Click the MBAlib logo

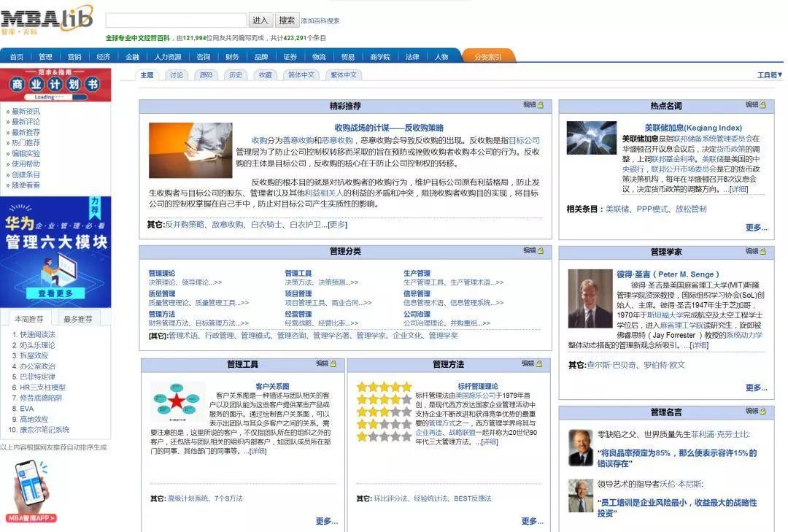(47, 19)
